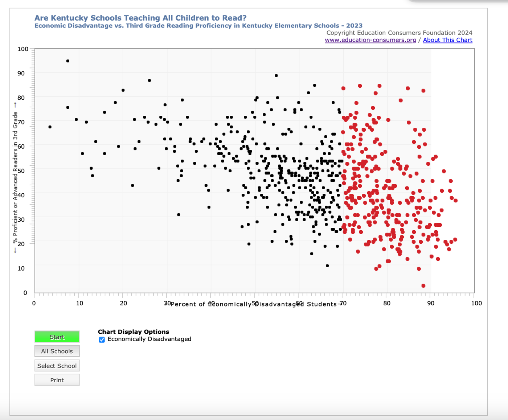Click the Economically Disadvantaged checkbox label
Viewport: 508px width, 420px height.
coord(149,339)
